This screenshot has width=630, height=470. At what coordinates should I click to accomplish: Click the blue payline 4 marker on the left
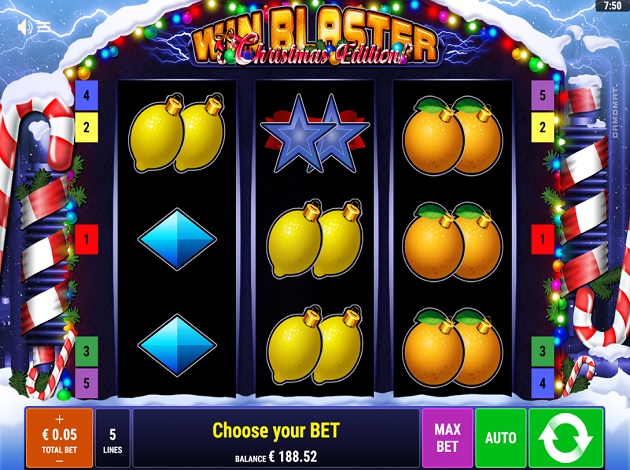pos(87,95)
